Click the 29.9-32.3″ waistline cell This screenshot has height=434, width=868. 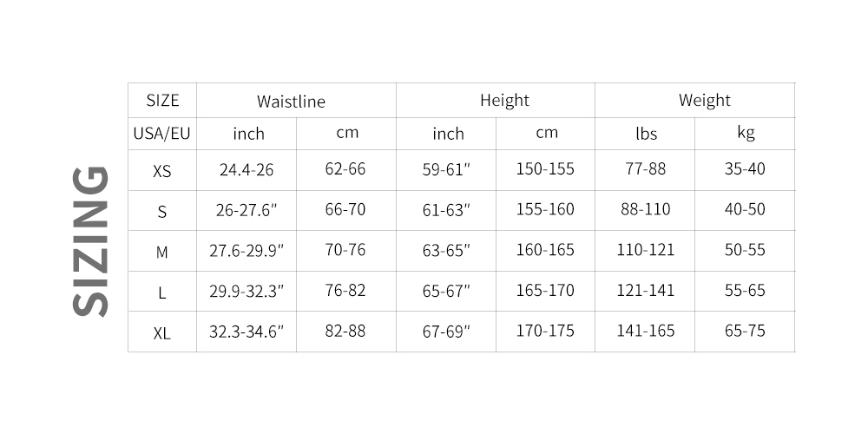coord(247,291)
